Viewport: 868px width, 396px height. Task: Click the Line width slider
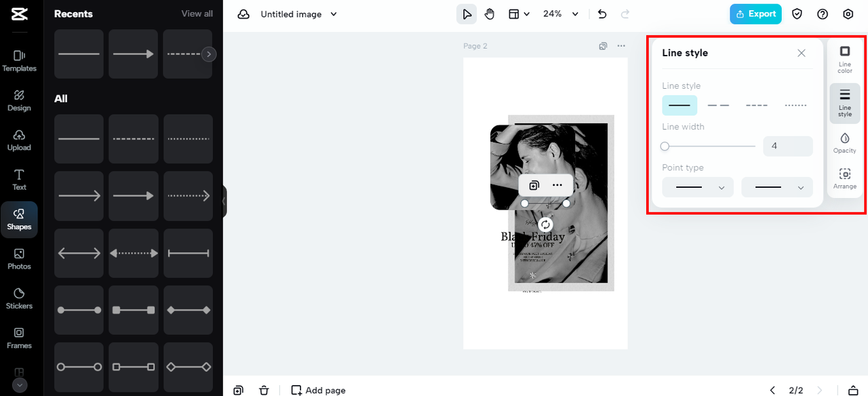point(709,146)
